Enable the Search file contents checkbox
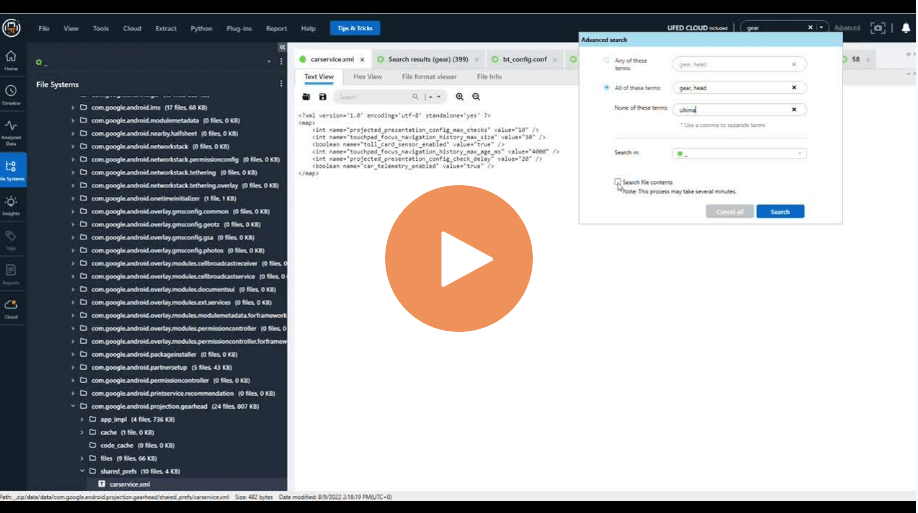Screen dimensions: 918x513 (618, 182)
